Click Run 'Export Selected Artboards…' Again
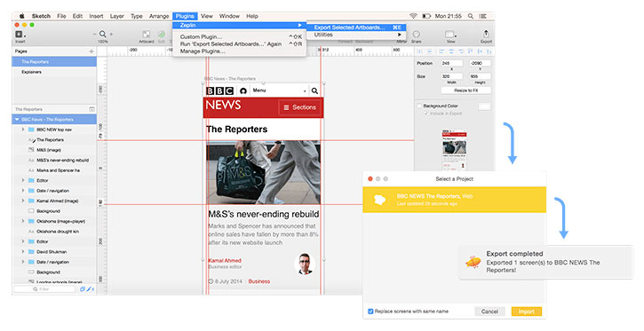Viewport: 644px width, 331px height. point(240,43)
